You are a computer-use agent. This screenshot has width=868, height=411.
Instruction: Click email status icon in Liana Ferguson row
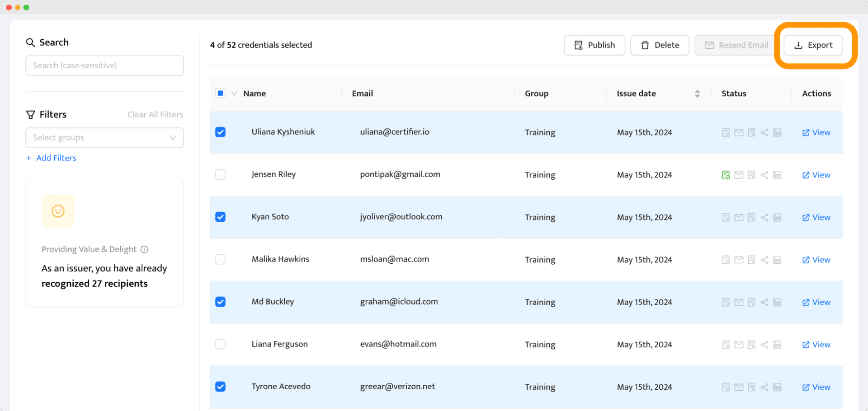tap(739, 345)
